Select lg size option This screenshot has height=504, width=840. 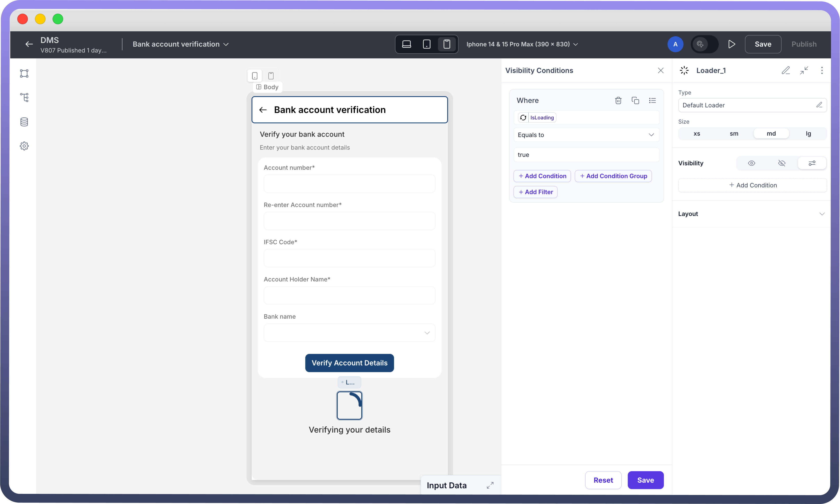point(808,134)
